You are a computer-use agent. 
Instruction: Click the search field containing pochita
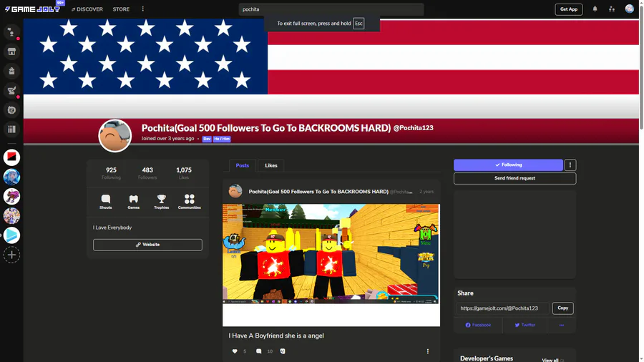331,9
